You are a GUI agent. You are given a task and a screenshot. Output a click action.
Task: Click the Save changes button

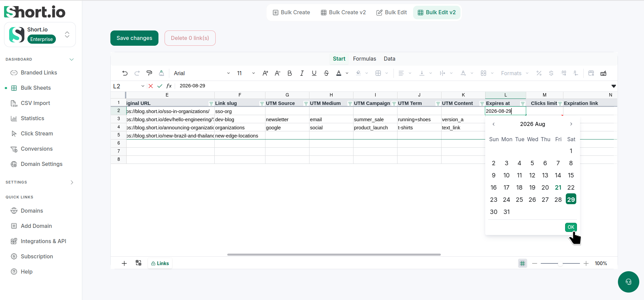point(134,38)
